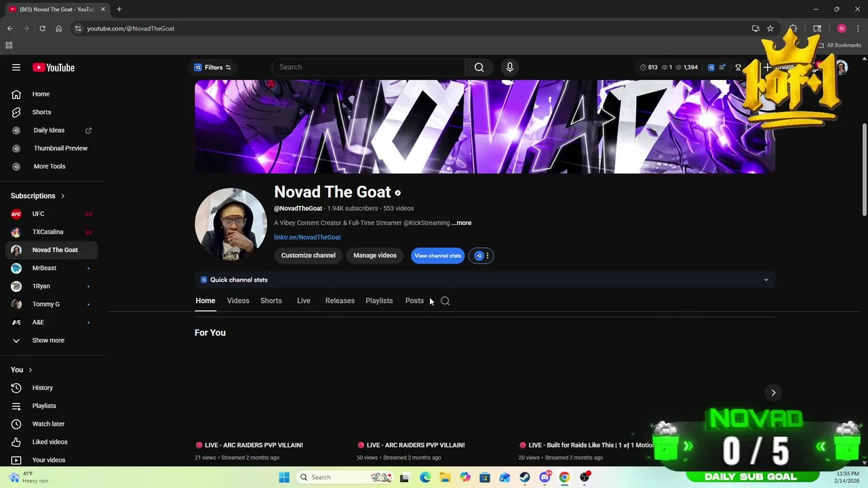Open TXCatalina subscription channel
868x488 pixels.
pos(52,232)
